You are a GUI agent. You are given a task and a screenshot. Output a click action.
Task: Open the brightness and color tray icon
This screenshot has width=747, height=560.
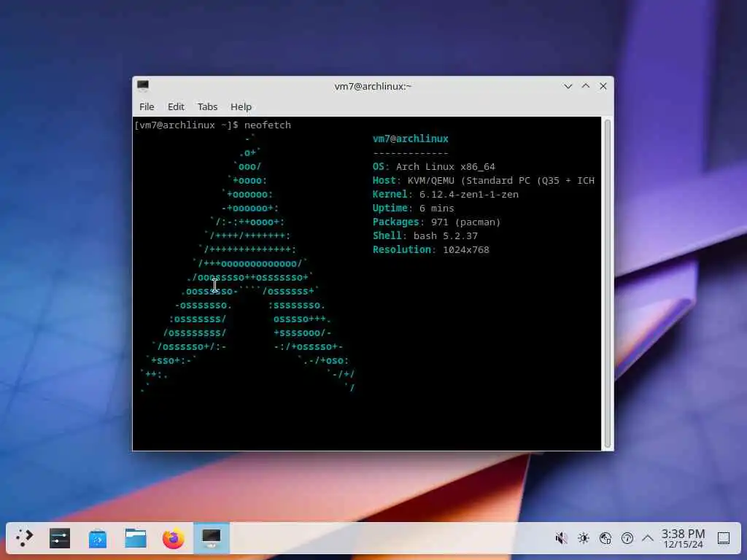coord(583,538)
